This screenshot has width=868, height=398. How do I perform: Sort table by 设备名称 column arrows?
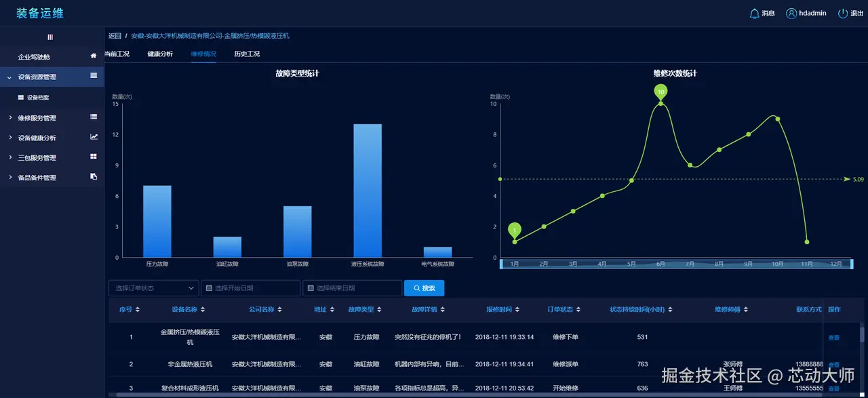click(x=204, y=310)
